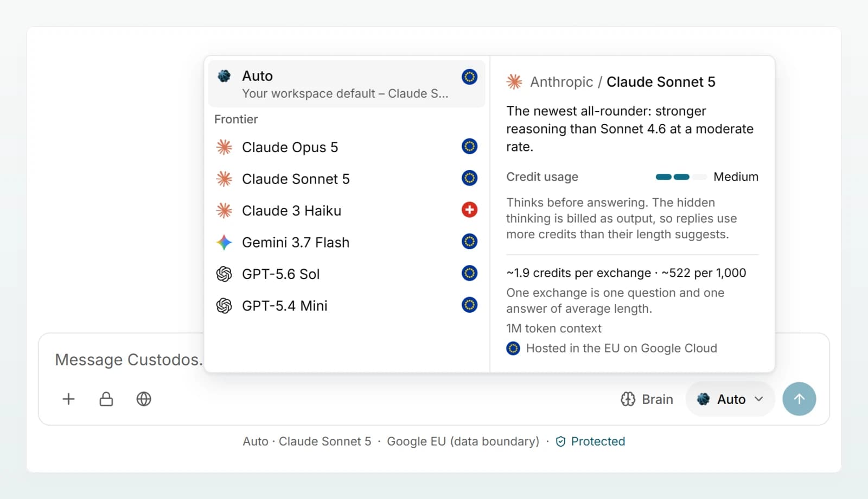Click the EU badge on the Auto row
Image resolution: width=868 pixels, height=499 pixels.
469,77
